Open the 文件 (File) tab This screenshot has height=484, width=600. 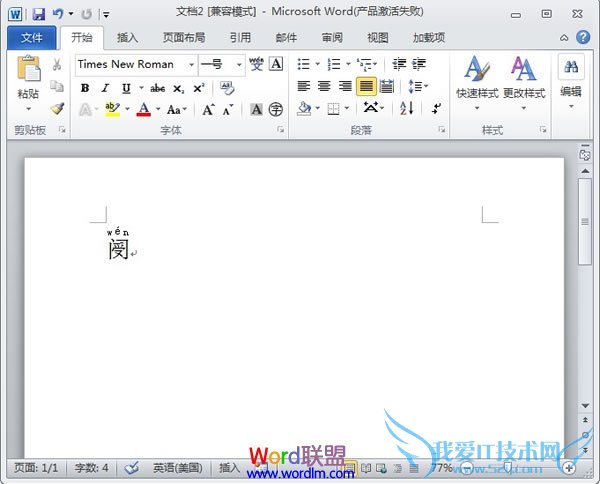(32, 37)
